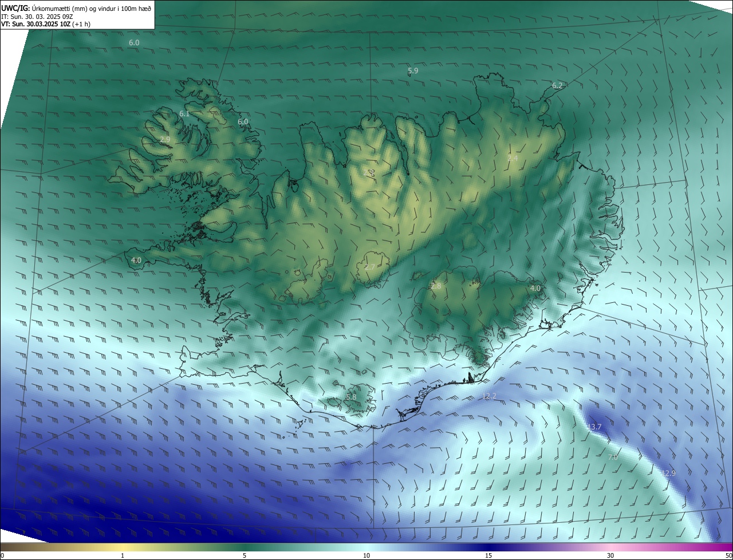The height and width of the screenshot is (560, 733).
Task: Click the 12.9 value in the far southeast
Action: (x=668, y=474)
